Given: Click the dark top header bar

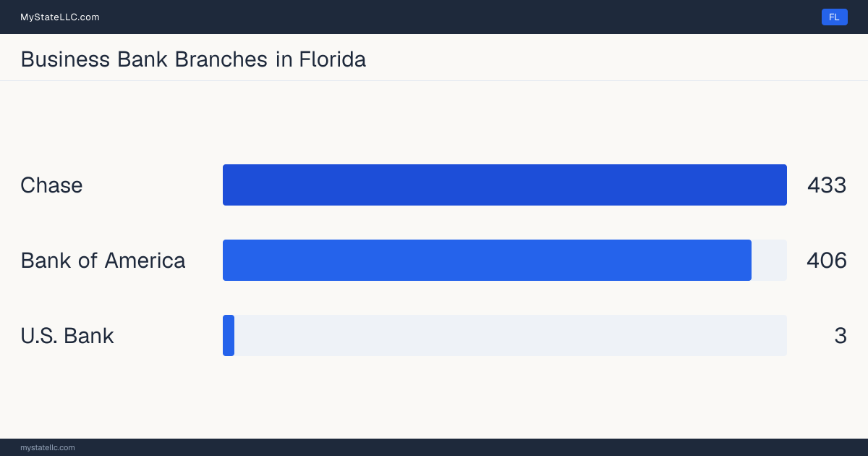Looking at the screenshot, I should [x=434, y=17].
